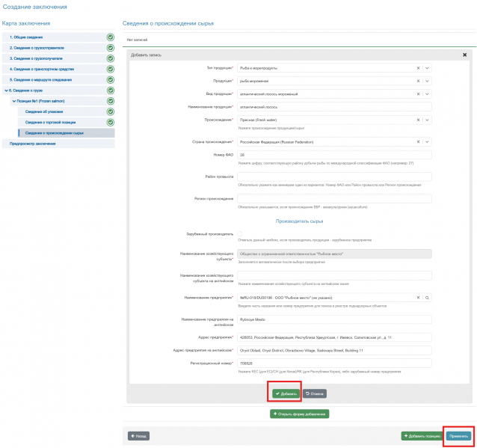Focus the 'Номер ФАО' input field
Viewport: 477px width, 448px height.
click(x=334, y=155)
